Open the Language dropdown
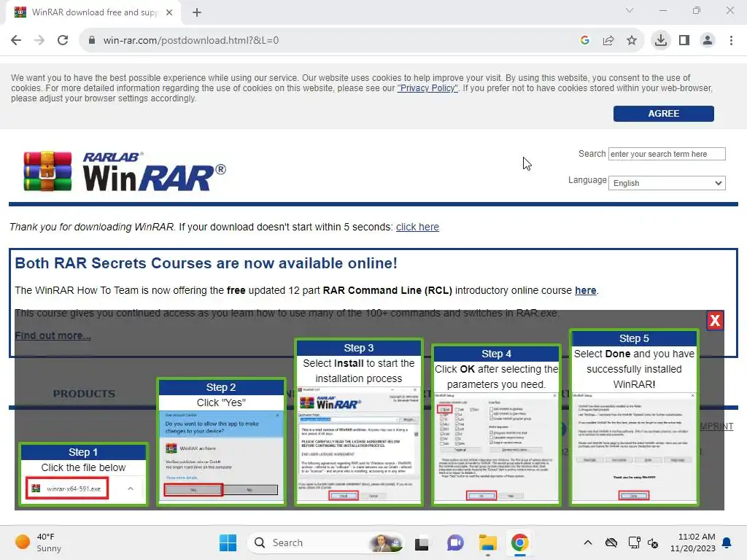This screenshot has width=747, height=560. (x=667, y=183)
